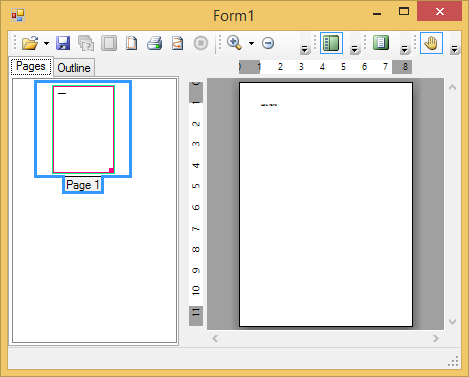This screenshot has width=469, height=377.
Task: Click the Zoom In magnifier icon
Action: tap(234, 43)
